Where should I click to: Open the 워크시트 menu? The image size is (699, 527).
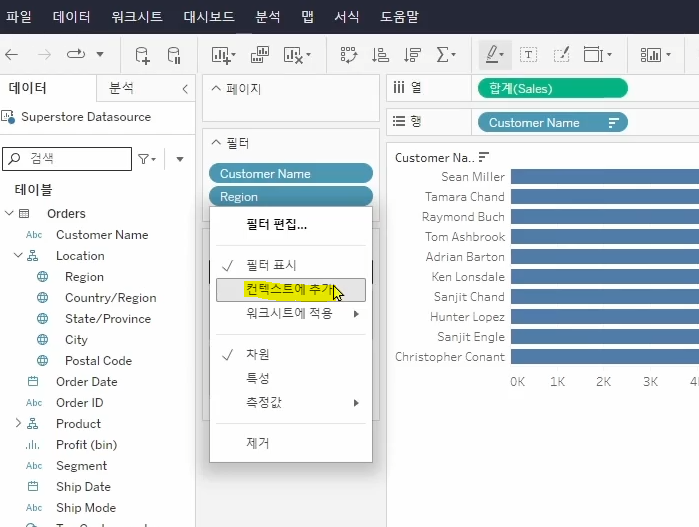[x=137, y=17]
